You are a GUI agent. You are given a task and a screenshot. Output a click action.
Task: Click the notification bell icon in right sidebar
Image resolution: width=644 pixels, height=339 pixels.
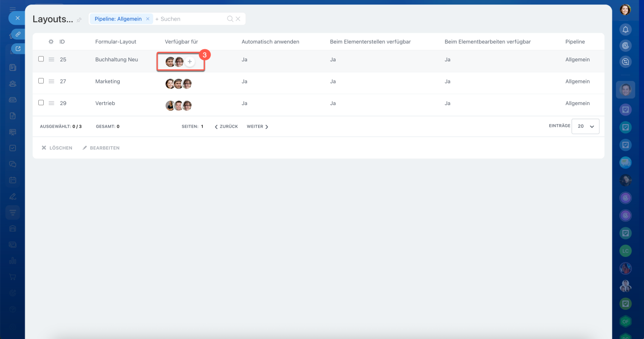pyautogui.click(x=625, y=30)
